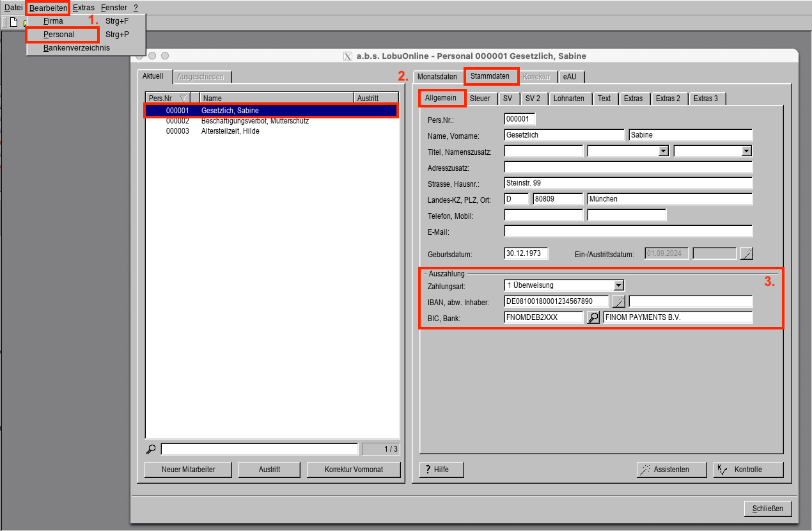Click the search magnifier below employee list
The width and height of the screenshot is (812, 531).
[151, 449]
